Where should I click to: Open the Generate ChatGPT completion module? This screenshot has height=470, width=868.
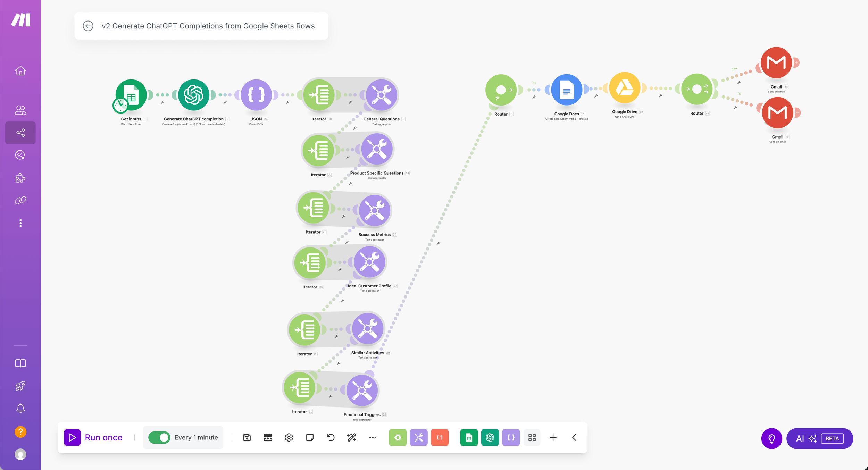coord(194,95)
